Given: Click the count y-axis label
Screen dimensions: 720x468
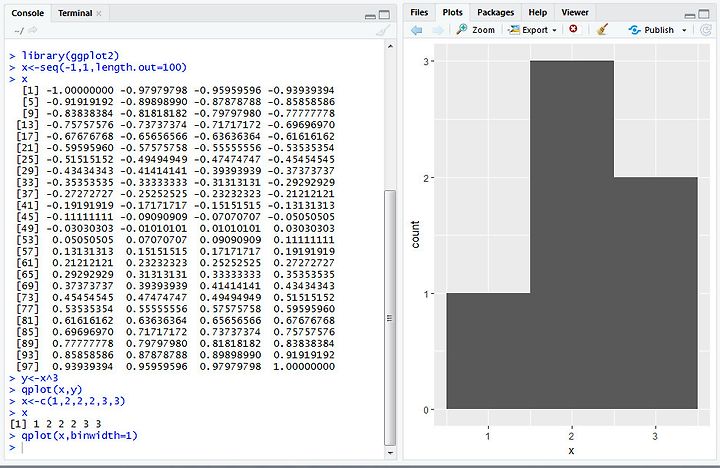Looking at the screenshot, I should click(x=416, y=234).
